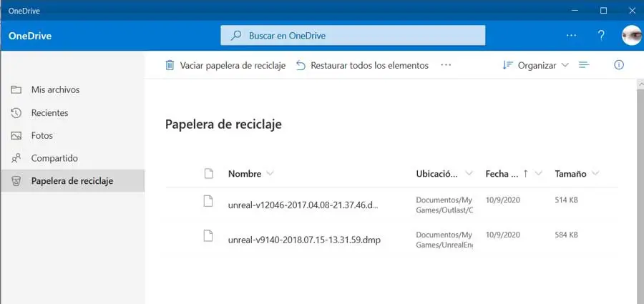Image resolution: width=644 pixels, height=304 pixels.
Task: Click the sort icon beside Organizar
Action: tap(507, 65)
